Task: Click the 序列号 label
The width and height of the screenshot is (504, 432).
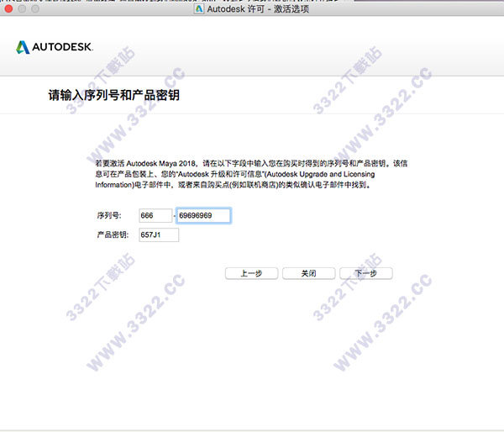Action: [x=109, y=215]
